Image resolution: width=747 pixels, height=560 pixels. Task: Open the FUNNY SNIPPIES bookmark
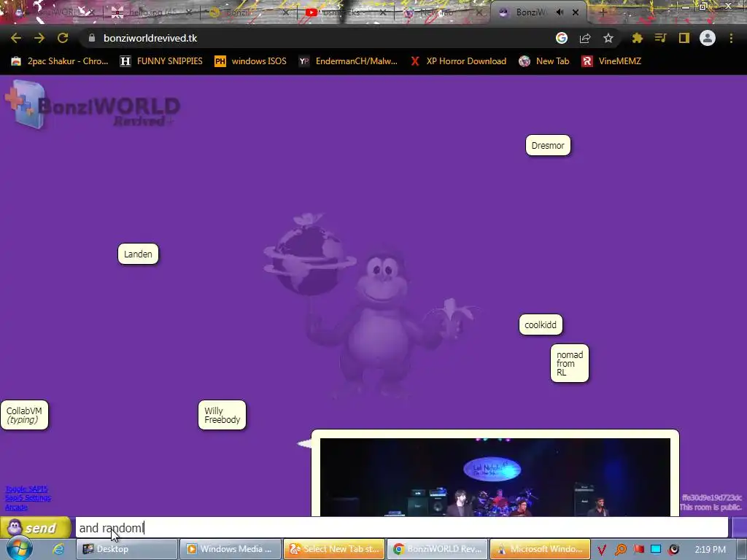click(x=161, y=61)
